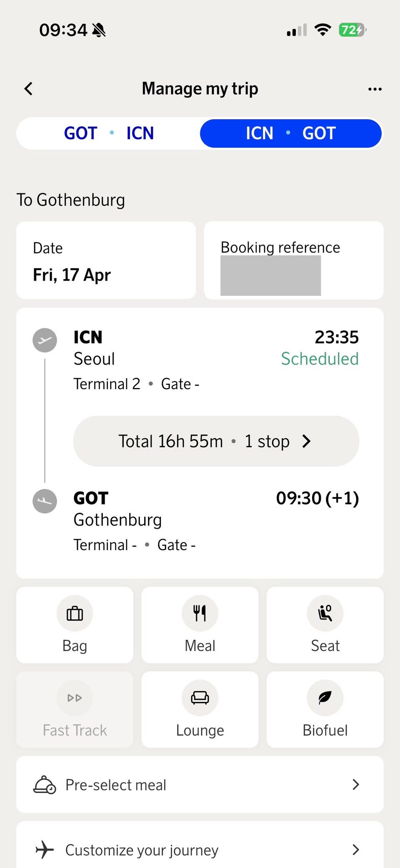Tap the Booking reference card
Viewport: 400px width, 868px height.
[293, 260]
